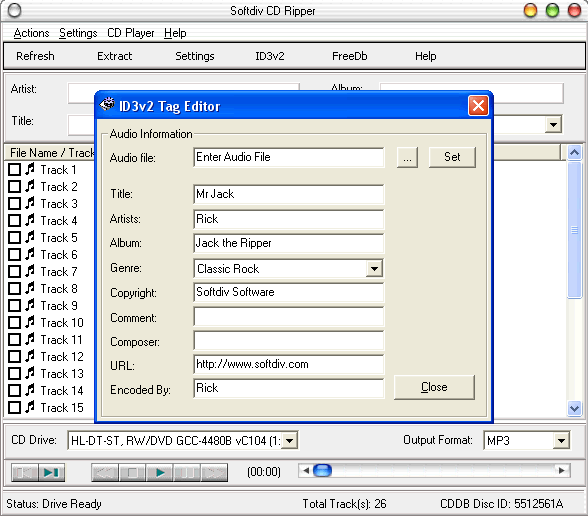The width and height of the screenshot is (588, 516).
Task: Click the Set button next to Audio file
Action: (452, 157)
